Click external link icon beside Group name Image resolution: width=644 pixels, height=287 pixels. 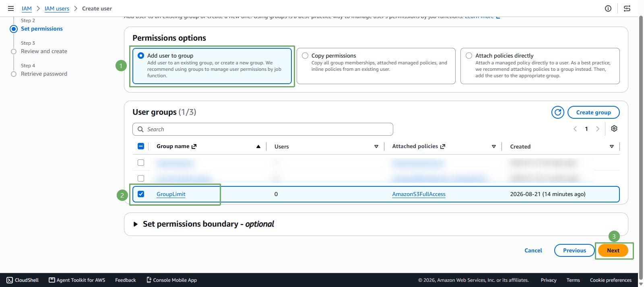(x=194, y=147)
